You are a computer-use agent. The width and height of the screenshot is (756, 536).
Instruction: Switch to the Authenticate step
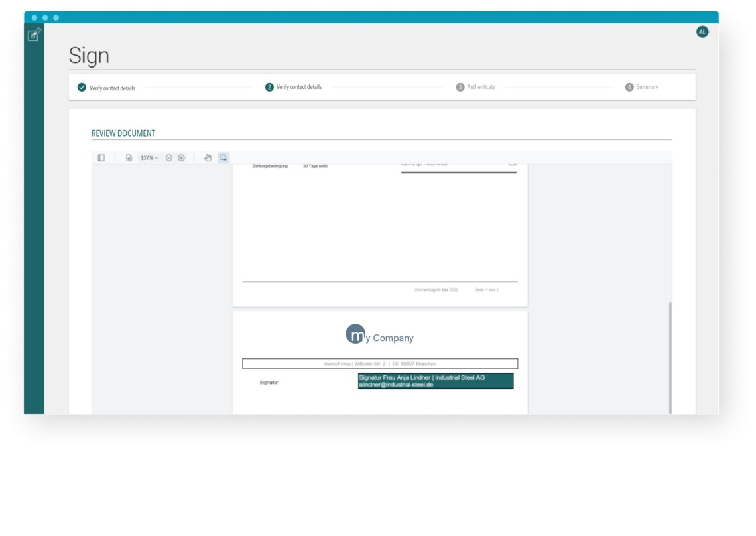[475, 87]
